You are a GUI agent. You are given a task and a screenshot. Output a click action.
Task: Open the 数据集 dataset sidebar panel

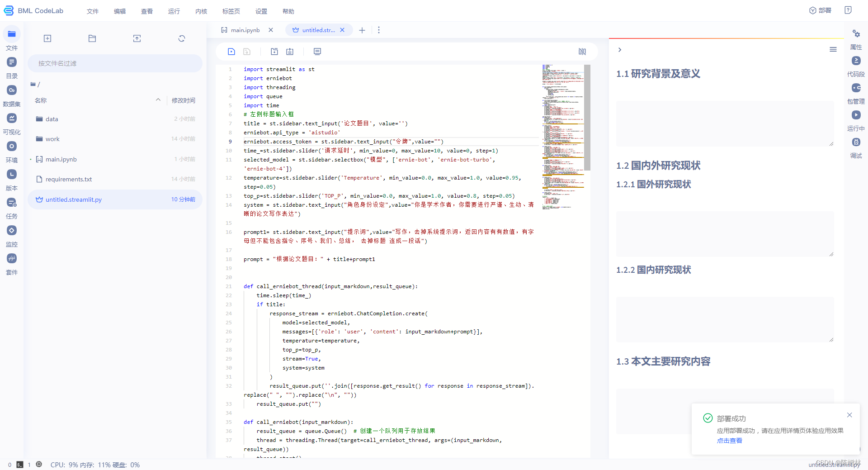coord(12,95)
